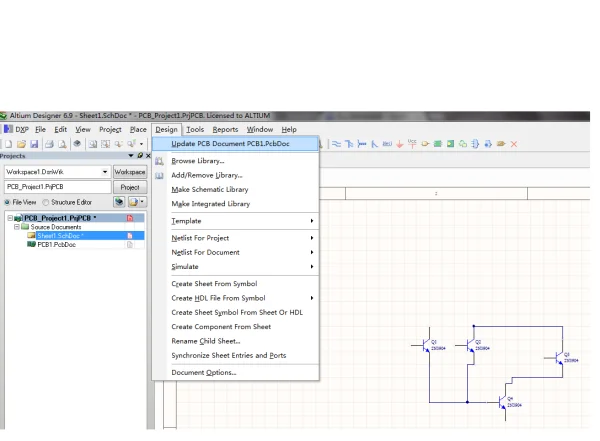The height and width of the screenshot is (441, 600).
Task: Click the Place Net Label icon
Action: pyautogui.click(x=387, y=144)
